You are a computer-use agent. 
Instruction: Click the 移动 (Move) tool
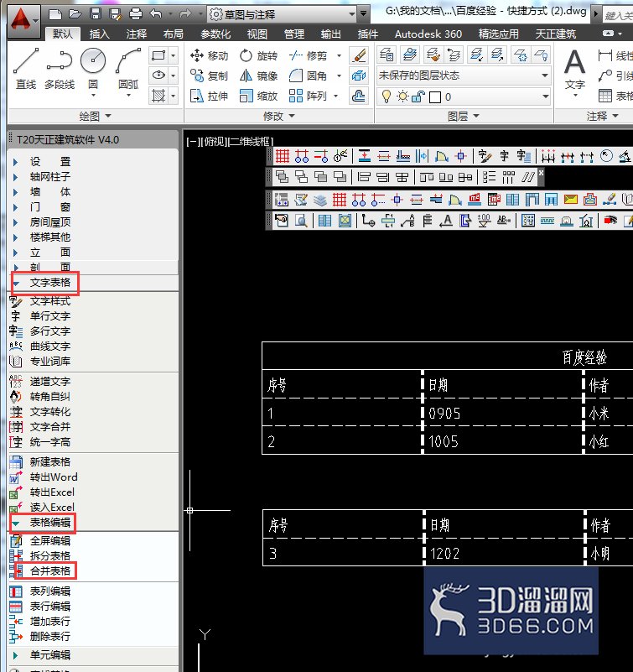click(x=209, y=55)
